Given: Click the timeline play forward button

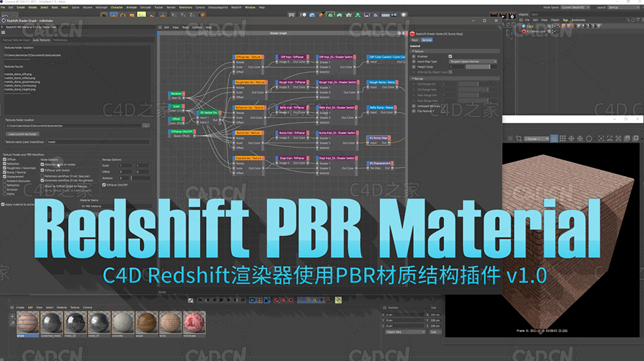Looking at the screenshot, I should point(221,300).
